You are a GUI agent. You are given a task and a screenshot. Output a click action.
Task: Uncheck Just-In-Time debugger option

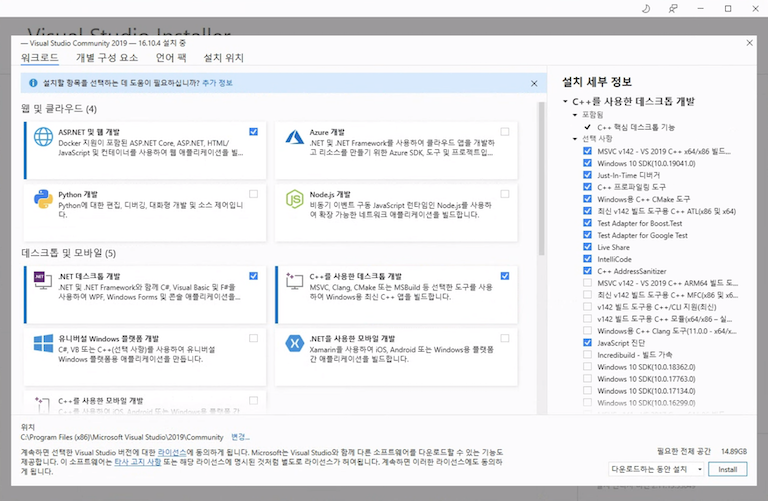point(587,175)
